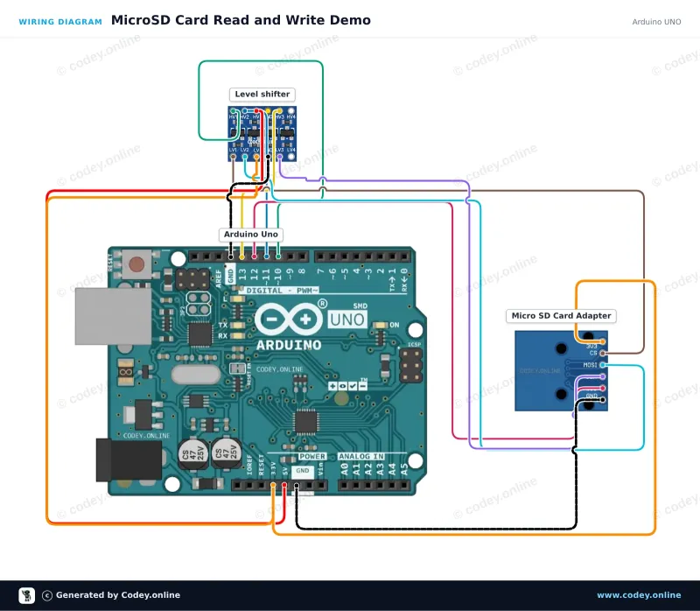Select the 'Arduino Uno' component label
This screenshot has width=700, height=611.
click(250, 235)
